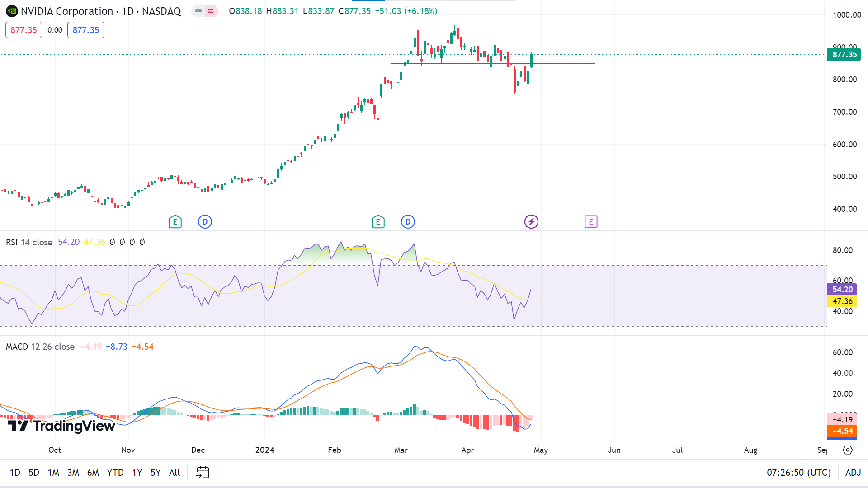
Task: Click the change value +51.03 (+6.18%)
Action: click(406, 11)
